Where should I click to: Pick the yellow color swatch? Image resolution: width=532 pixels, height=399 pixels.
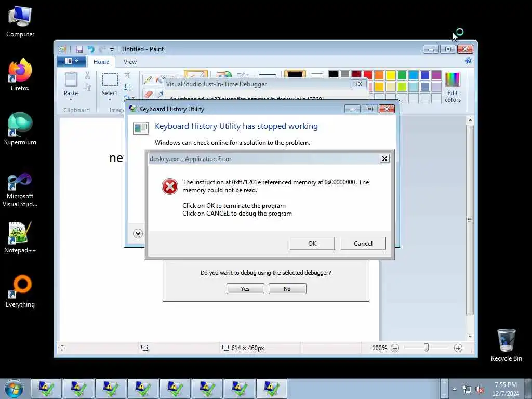coord(391,75)
